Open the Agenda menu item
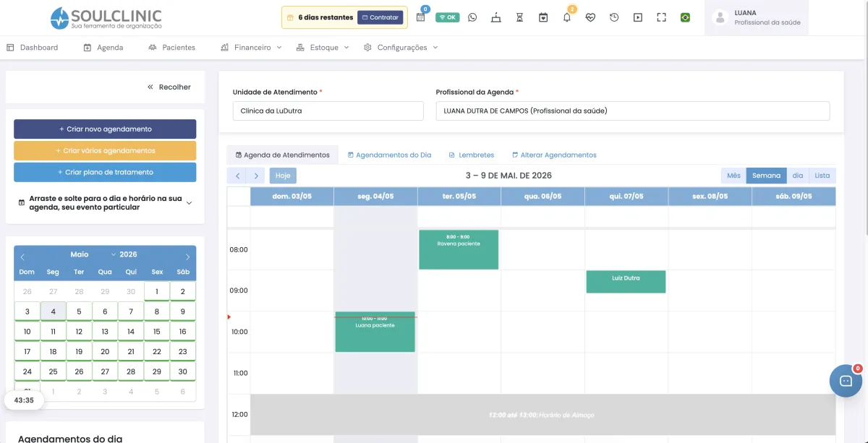868x443 pixels. click(103, 47)
